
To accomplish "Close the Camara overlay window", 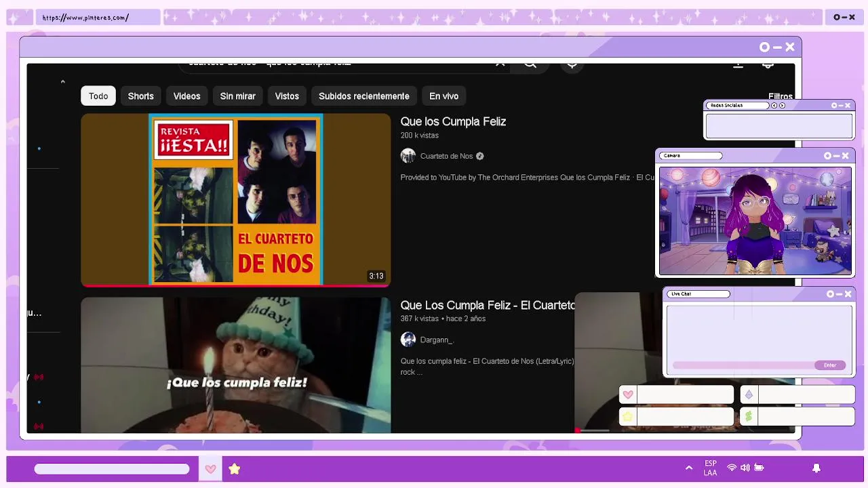I will (x=845, y=156).
